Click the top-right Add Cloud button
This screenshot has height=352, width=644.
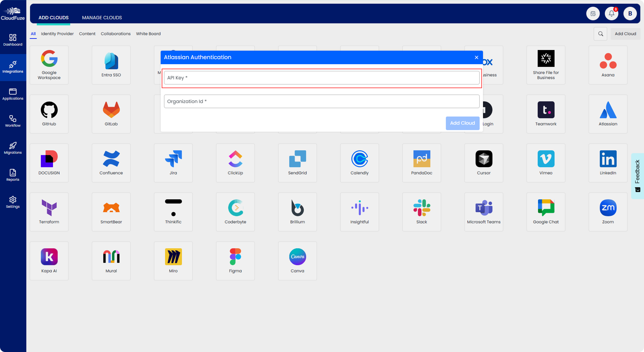(x=625, y=34)
